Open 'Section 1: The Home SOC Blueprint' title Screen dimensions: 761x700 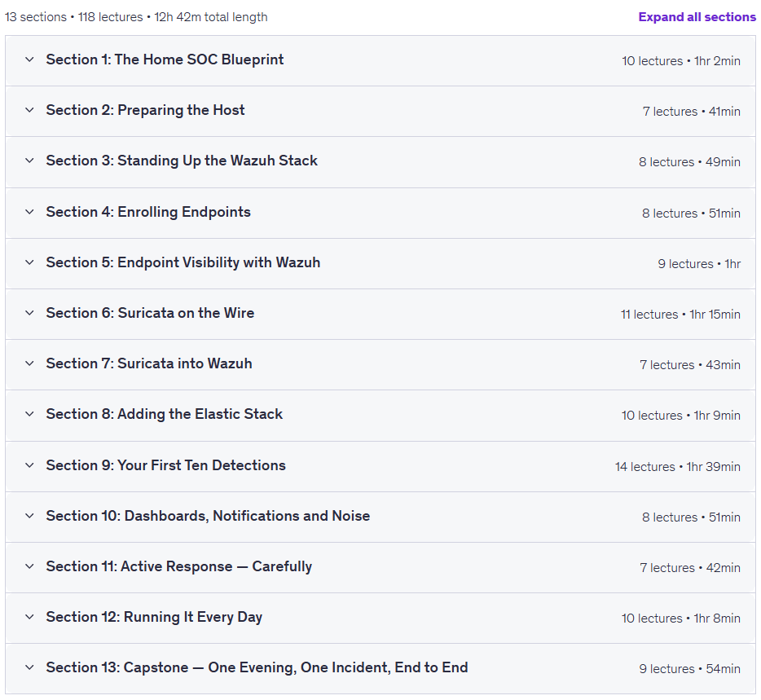(x=165, y=59)
